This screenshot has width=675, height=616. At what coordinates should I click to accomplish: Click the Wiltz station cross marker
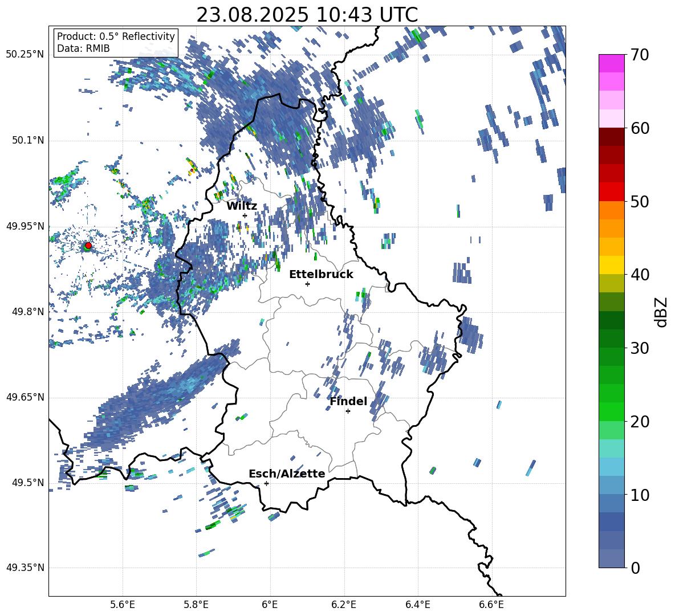tap(245, 215)
